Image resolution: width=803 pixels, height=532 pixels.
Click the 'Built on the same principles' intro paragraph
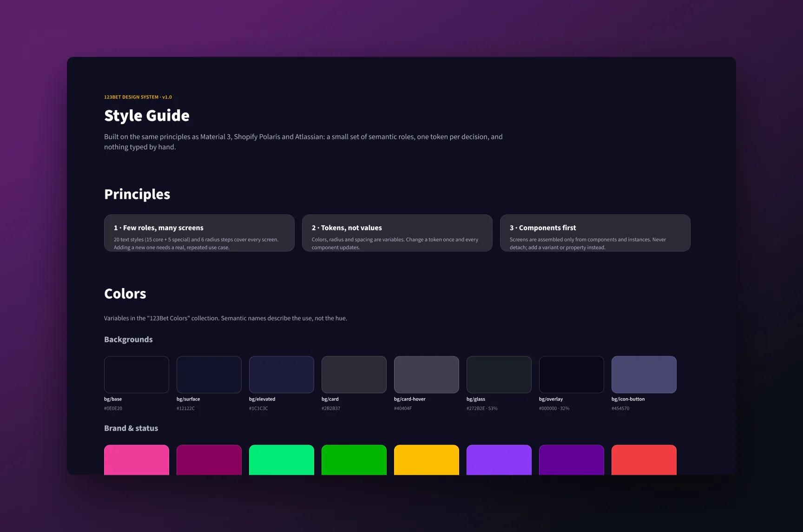point(303,142)
